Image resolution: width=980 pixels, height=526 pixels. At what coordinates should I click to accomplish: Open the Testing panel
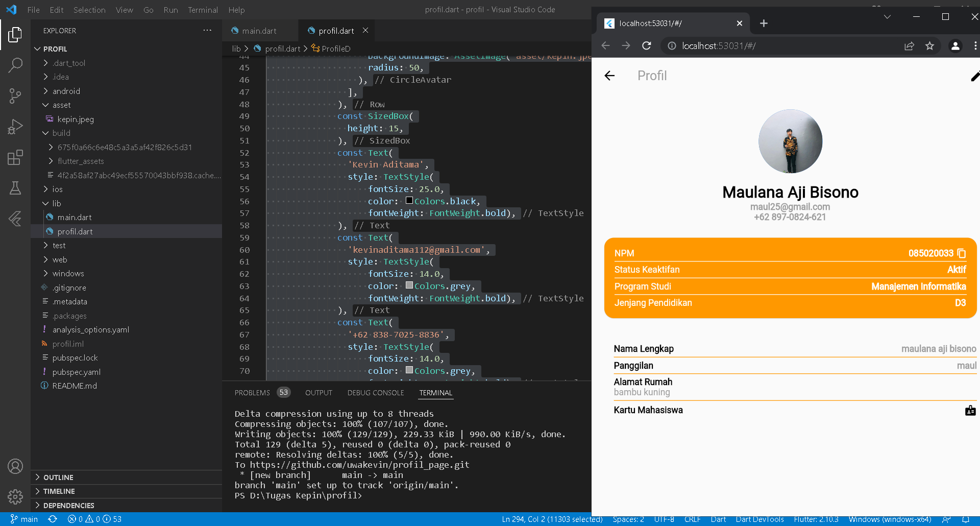[15, 188]
